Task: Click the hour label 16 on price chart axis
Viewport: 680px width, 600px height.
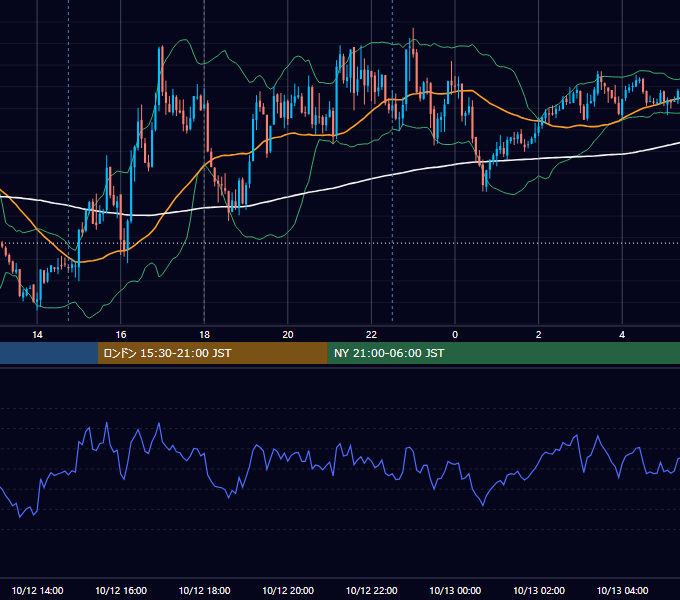Action: click(x=121, y=335)
